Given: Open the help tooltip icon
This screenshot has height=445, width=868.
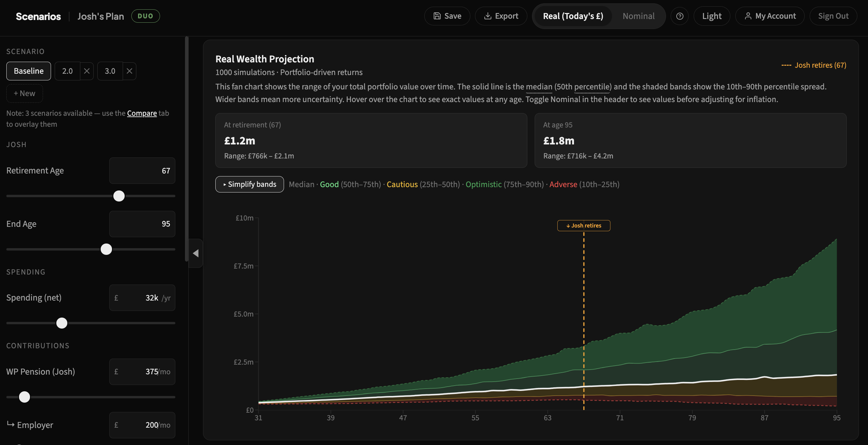Looking at the screenshot, I should click(x=680, y=16).
